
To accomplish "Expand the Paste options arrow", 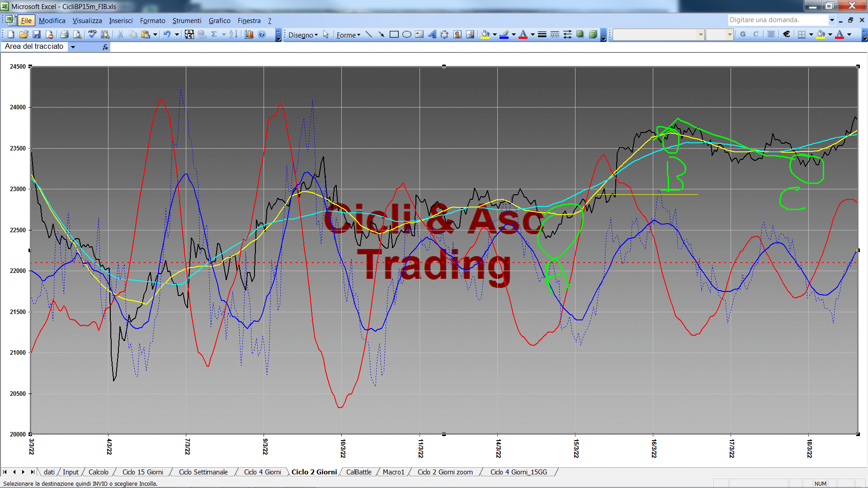I will pos(155,34).
